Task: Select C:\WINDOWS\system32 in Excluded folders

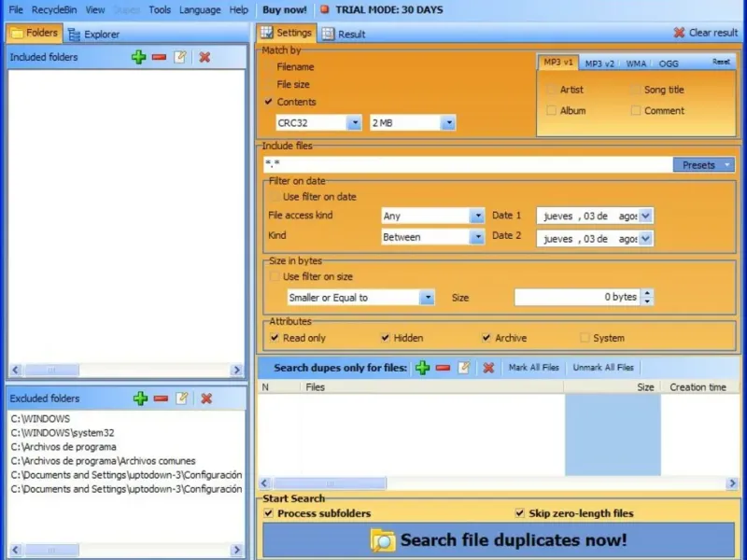Action: click(x=63, y=433)
